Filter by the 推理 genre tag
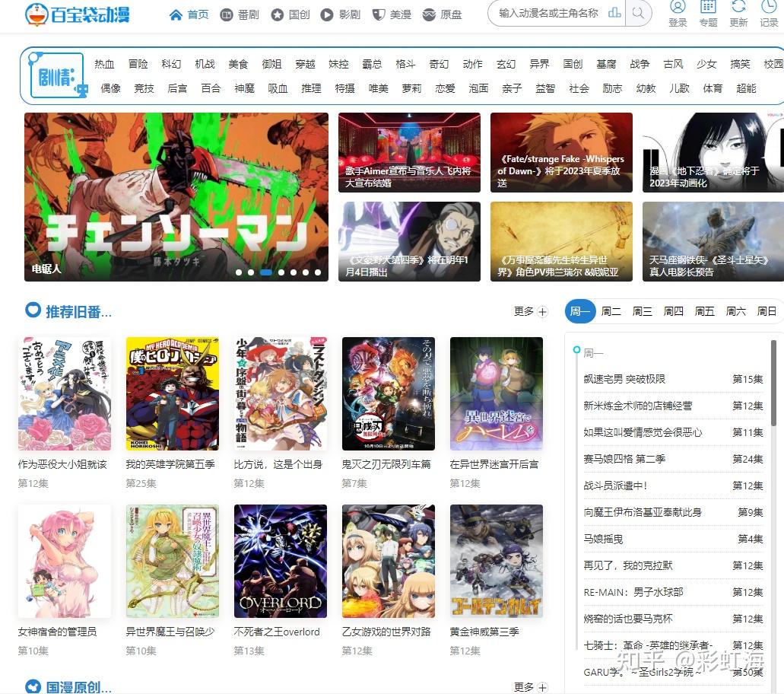Screen dimensions: 784x694 click(x=311, y=88)
